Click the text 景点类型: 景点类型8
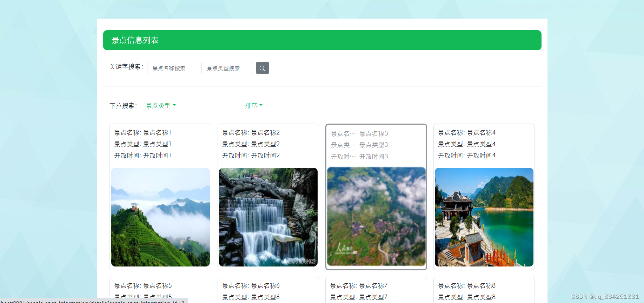 click(467, 297)
